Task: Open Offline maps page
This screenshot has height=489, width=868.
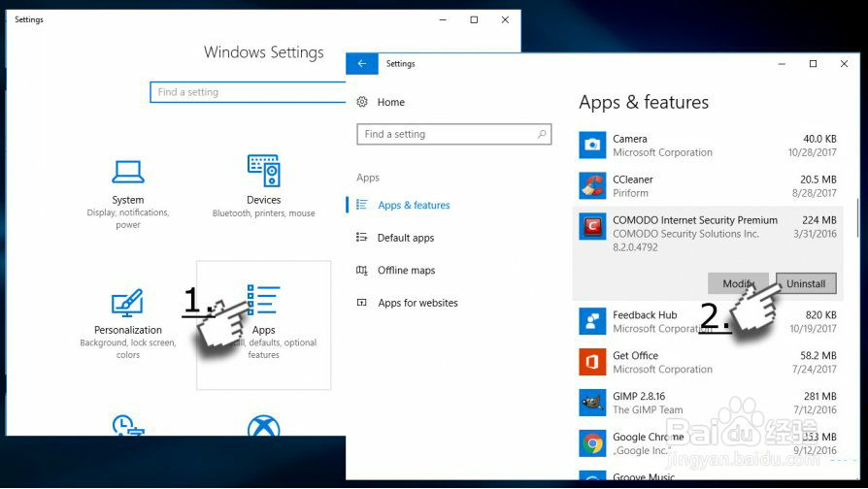Action: (x=406, y=270)
